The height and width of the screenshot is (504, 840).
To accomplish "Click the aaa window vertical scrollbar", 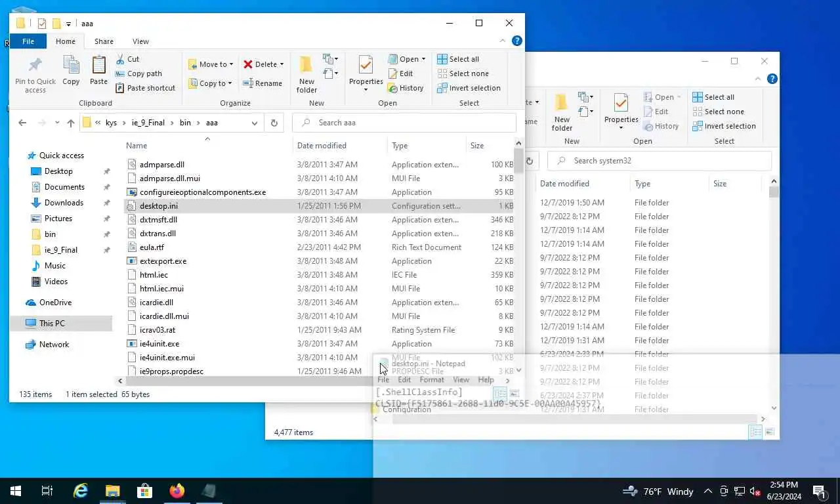I will point(519,161).
